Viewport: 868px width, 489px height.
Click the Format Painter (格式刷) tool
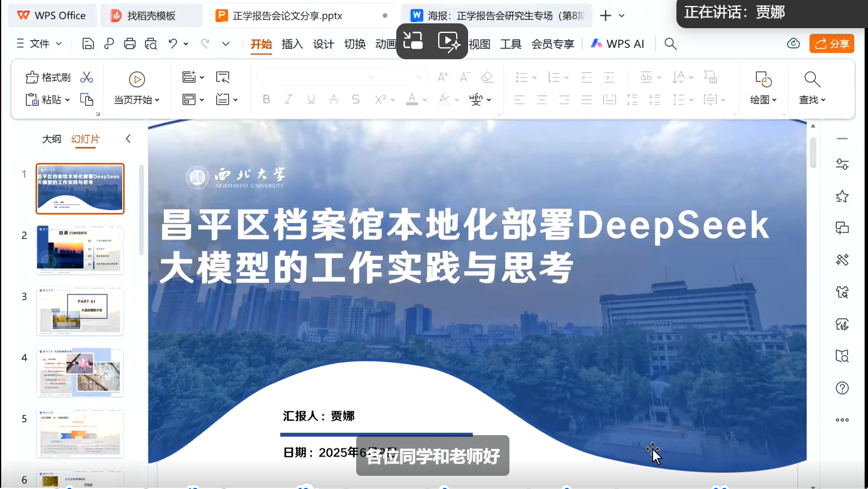(x=48, y=77)
